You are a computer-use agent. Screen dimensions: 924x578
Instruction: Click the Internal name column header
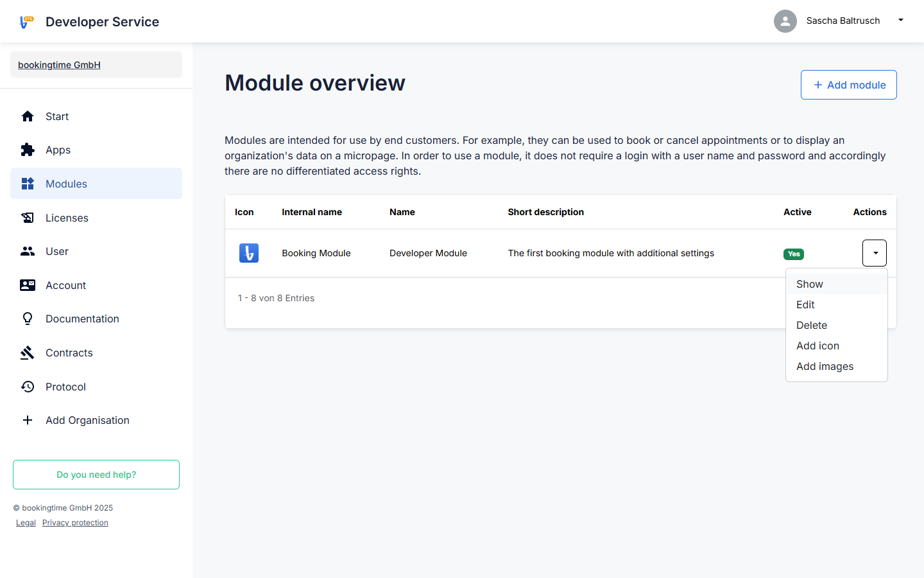click(x=312, y=212)
